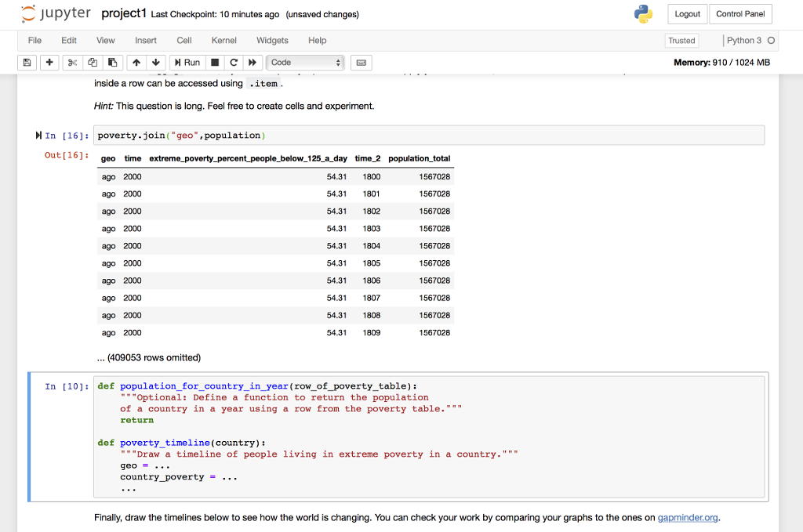The height and width of the screenshot is (532, 803).
Task: Copy selected cells icon
Action: click(x=92, y=63)
